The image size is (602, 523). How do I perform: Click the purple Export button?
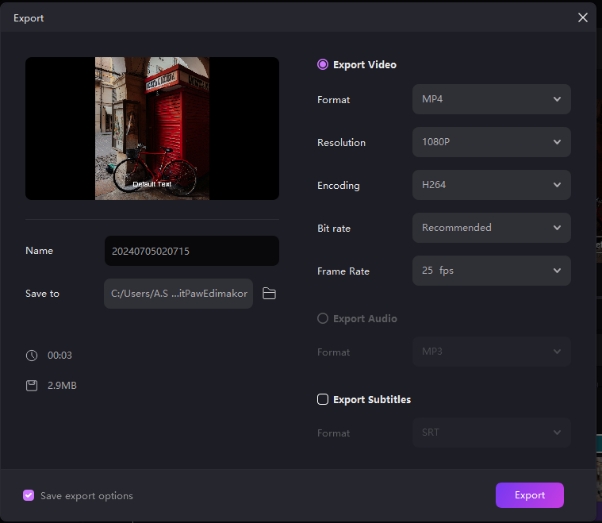[x=529, y=495]
